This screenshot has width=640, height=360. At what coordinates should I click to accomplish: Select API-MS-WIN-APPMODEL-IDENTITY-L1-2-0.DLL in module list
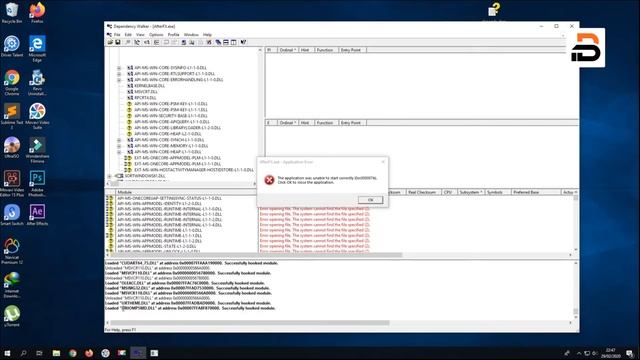159,203
